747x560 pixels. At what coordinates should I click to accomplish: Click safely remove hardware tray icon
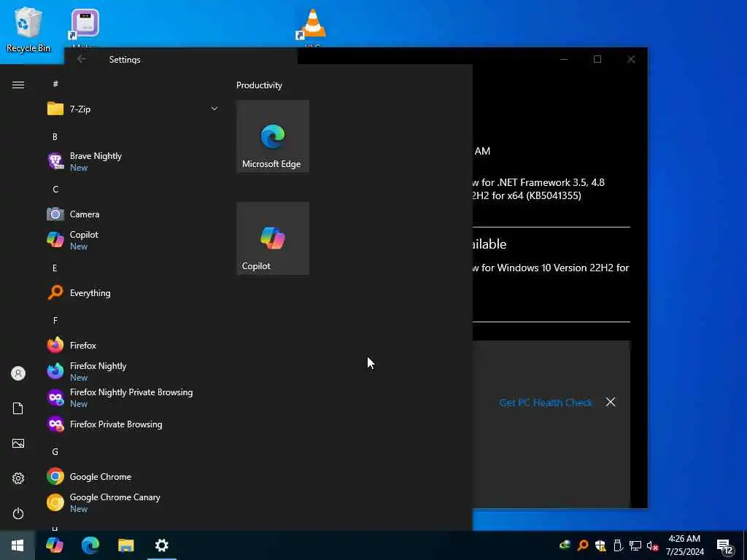618,545
